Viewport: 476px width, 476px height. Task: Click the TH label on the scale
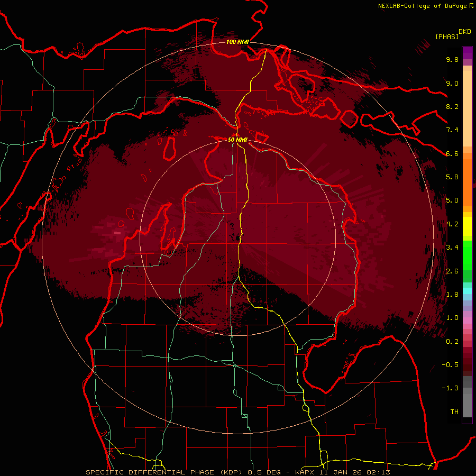454,412
